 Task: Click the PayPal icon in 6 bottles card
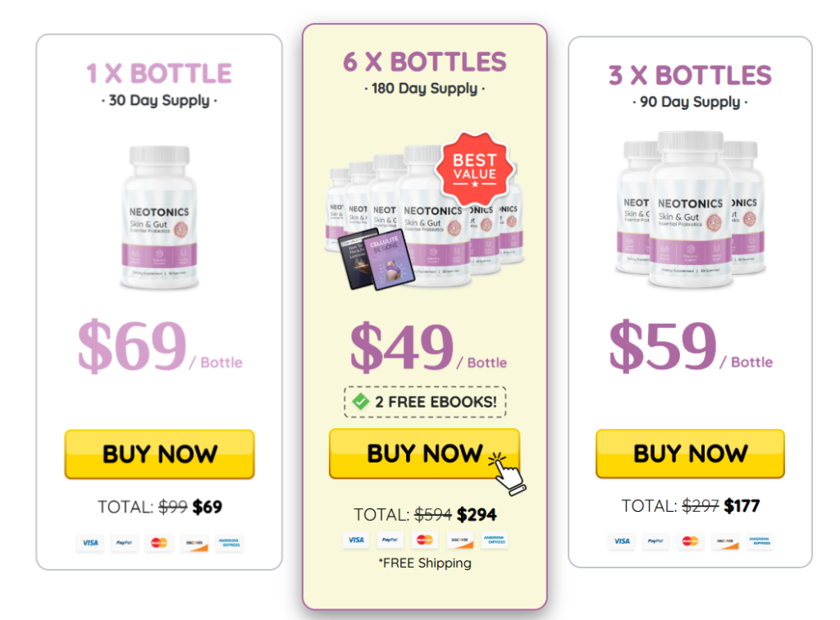point(390,540)
